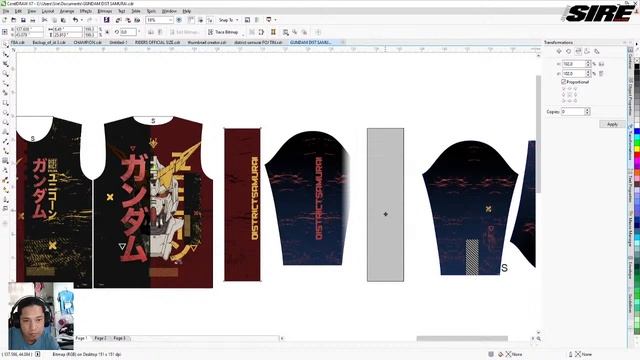Click the Copies stepper arrows
640x360 pixels.
[588, 111]
